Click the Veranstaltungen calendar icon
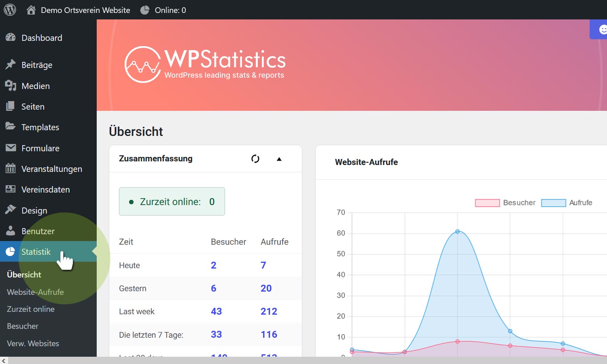Screen dimensions: 607x364 [11, 168]
